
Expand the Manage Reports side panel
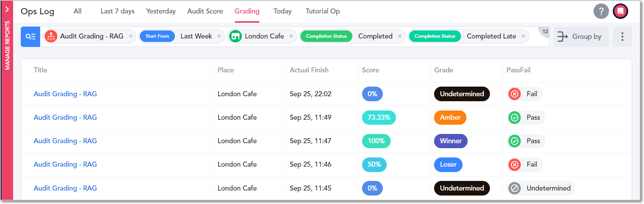pos(7,9)
